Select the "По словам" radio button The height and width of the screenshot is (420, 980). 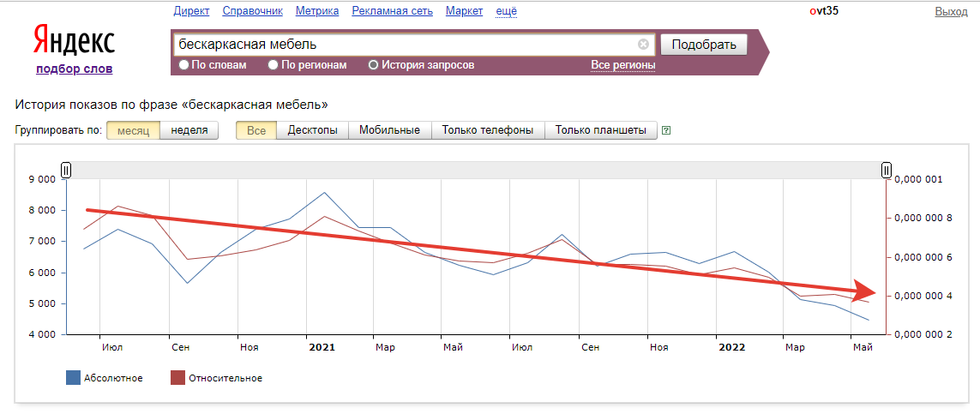click(x=183, y=65)
